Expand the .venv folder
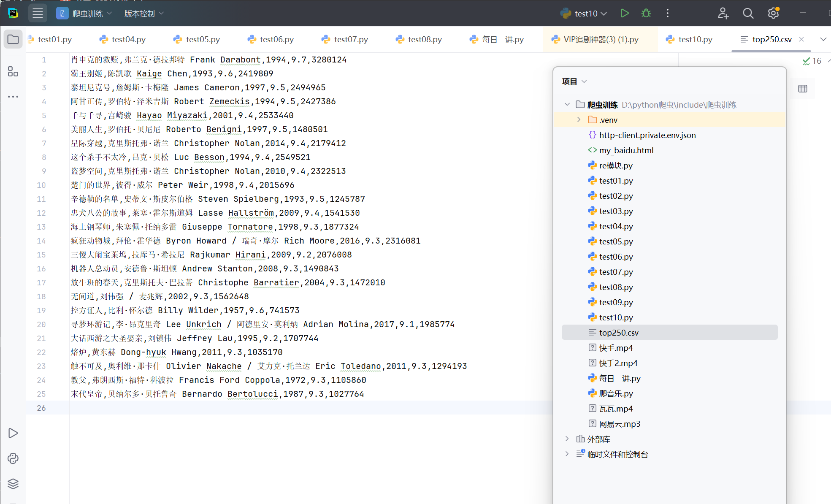This screenshot has height=504, width=831. (579, 120)
